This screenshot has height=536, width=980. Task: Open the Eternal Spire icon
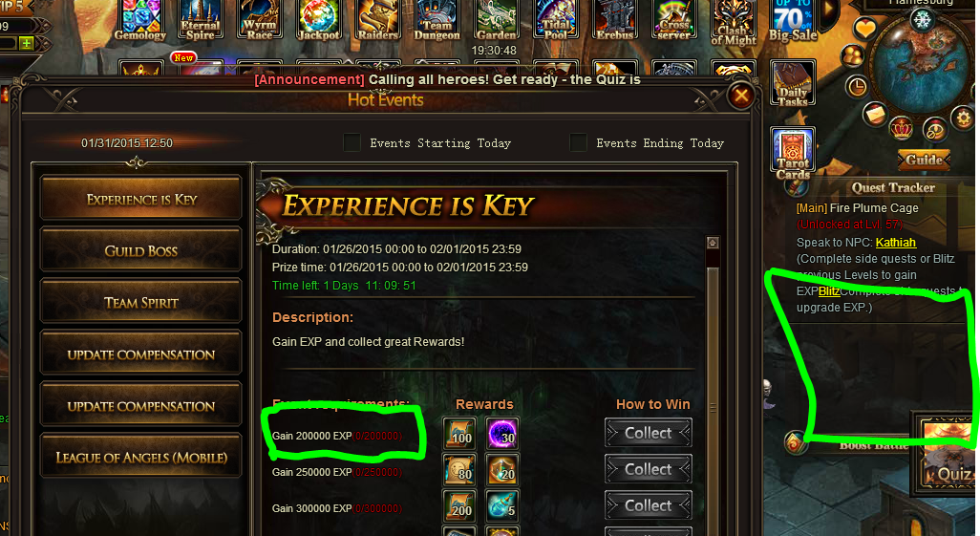click(200, 20)
